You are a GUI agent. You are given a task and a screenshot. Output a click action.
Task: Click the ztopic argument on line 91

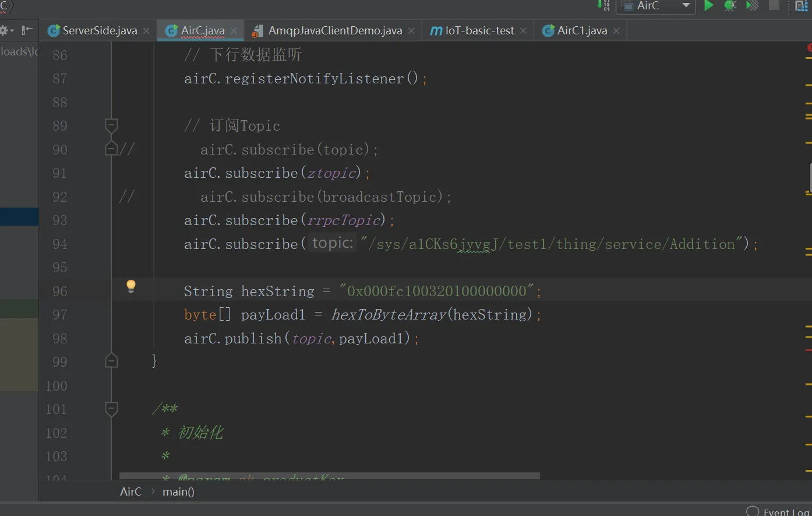331,173
